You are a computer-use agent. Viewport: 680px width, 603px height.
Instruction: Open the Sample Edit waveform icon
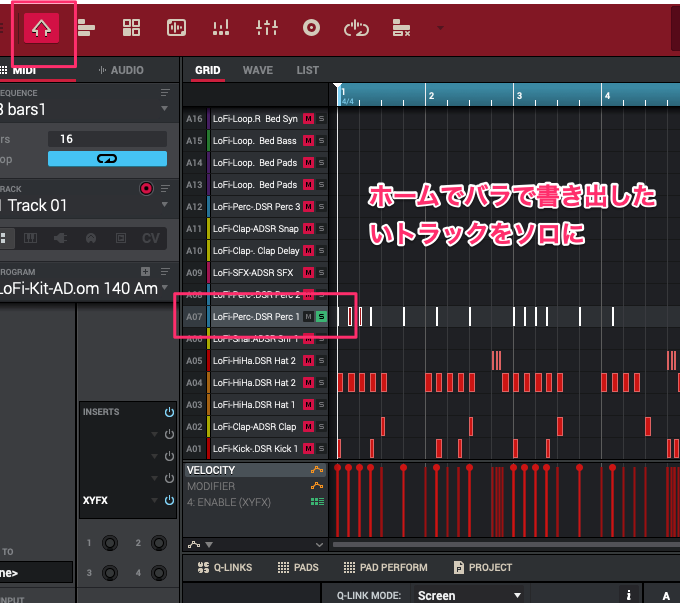177,28
